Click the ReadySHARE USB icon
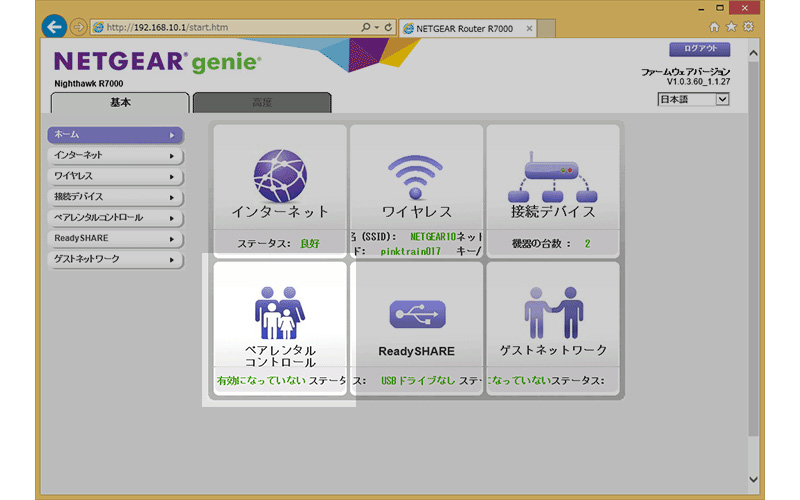Screen dimensions: 800x500 click(x=416, y=314)
